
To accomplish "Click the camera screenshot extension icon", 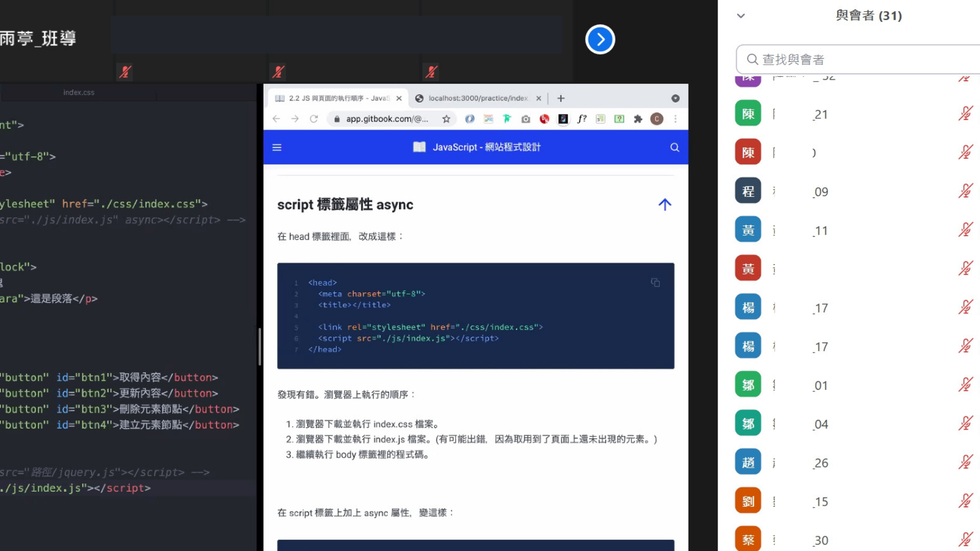I will coord(526,119).
